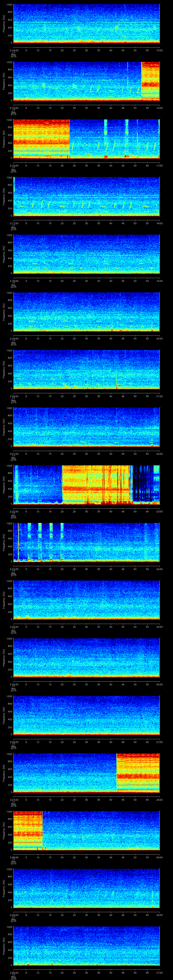Select the spectrogram panel starting at 2:16:00
The image size is (173, 980).
(87, 139)
